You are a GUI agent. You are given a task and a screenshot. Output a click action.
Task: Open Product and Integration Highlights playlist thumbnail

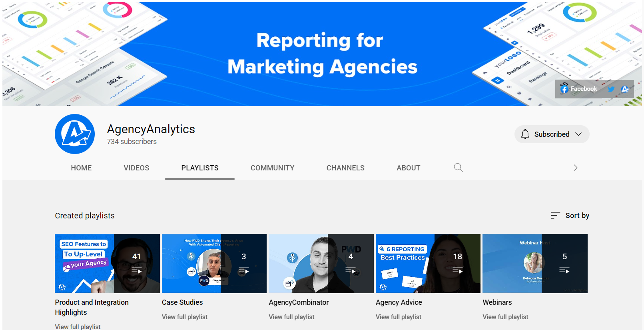click(x=107, y=264)
